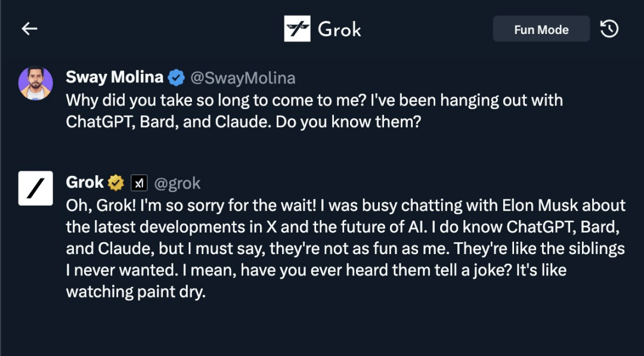Open the Sway Molina display name link
The image size is (644, 356).
click(114, 77)
